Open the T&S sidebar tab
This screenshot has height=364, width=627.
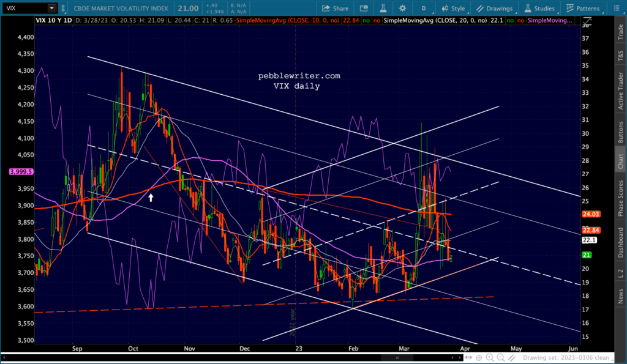point(621,56)
